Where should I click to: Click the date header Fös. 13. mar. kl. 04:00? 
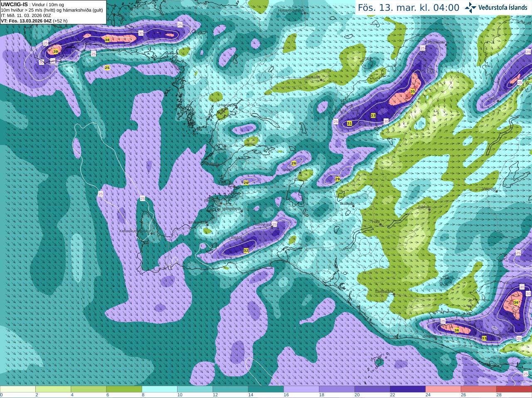click(409, 7)
